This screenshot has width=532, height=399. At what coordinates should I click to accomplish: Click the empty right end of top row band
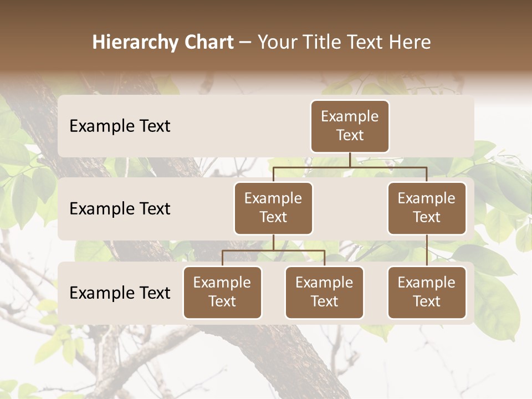[432, 126]
